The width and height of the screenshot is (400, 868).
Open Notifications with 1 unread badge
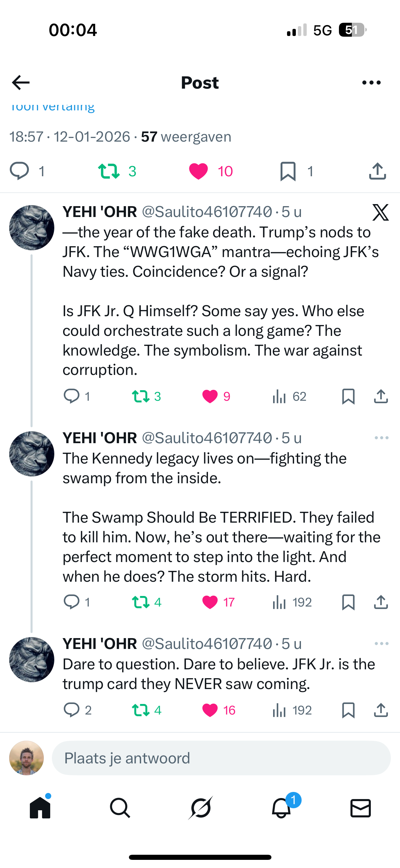point(281,808)
